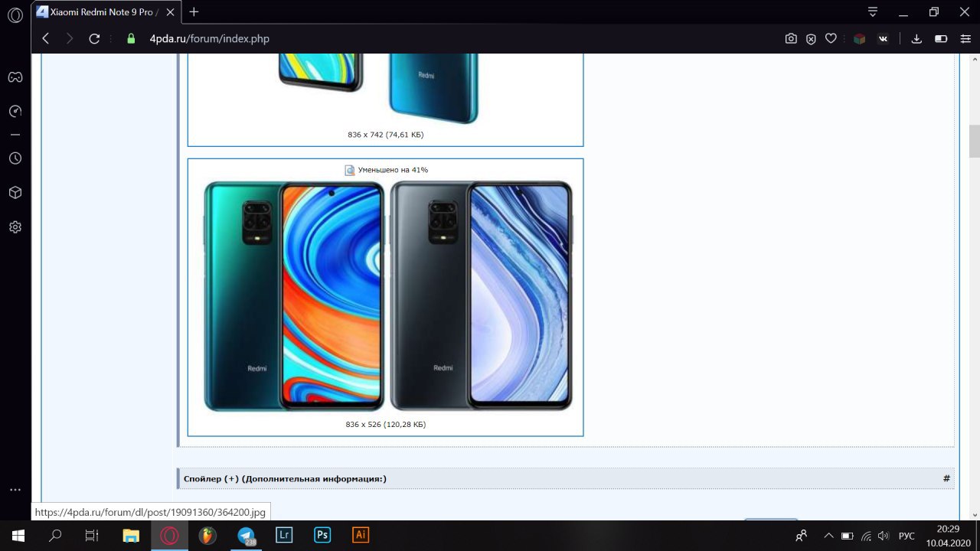This screenshot has height=551, width=980.
Task: Open the volume control in tray
Action: click(x=884, y=536)
